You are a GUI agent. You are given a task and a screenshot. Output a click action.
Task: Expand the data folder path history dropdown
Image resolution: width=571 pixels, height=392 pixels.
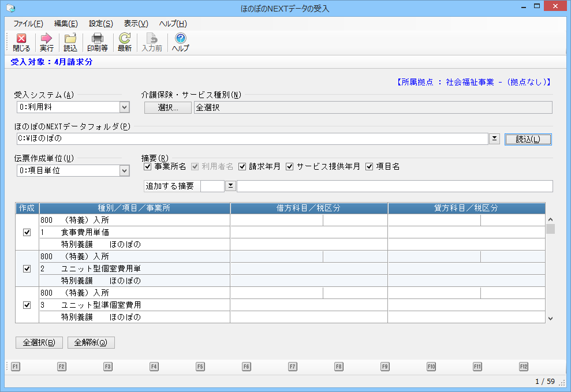[494, 139]
